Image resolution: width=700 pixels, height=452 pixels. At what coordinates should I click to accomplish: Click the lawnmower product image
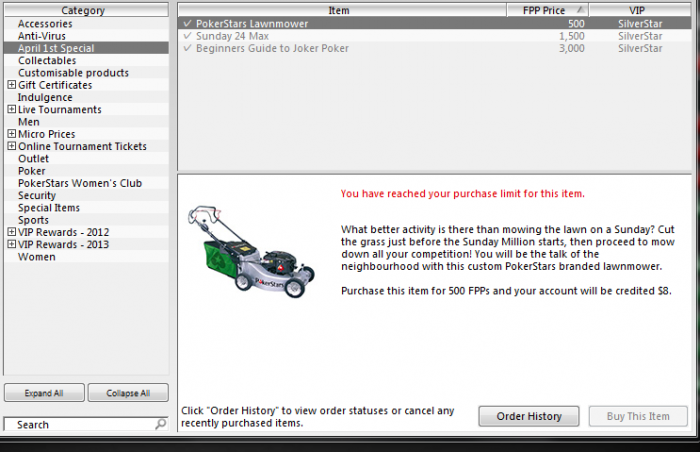tap(251, 252)
